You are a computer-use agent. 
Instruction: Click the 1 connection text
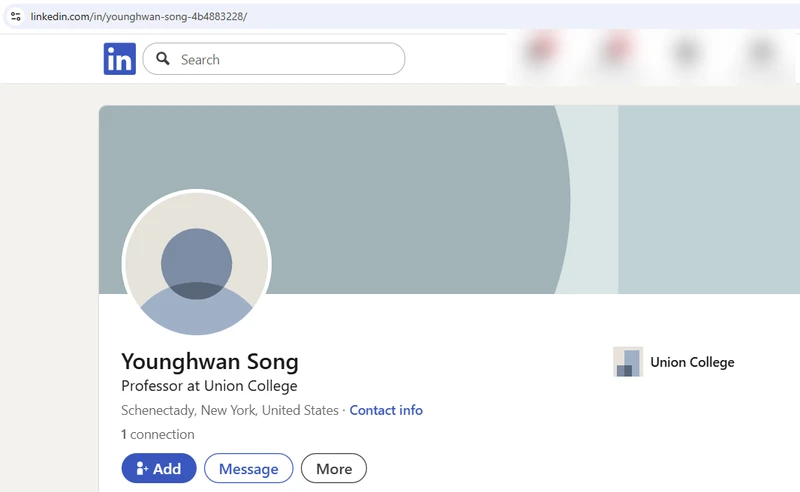[158, 434]
